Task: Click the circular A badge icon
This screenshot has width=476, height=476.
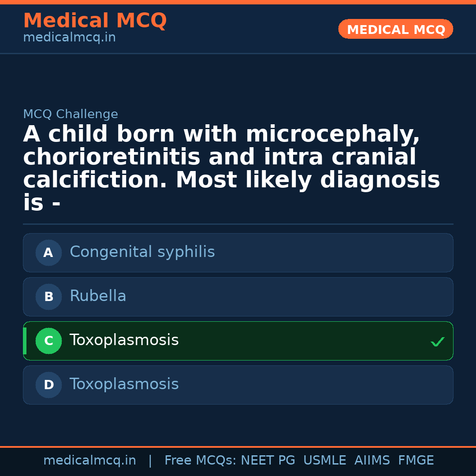Action: pos(48,253)
